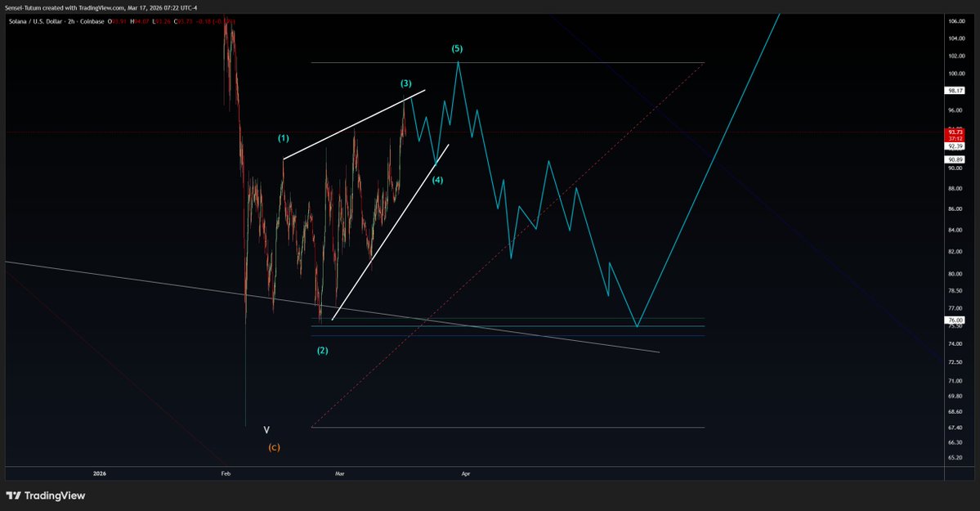Viewport: 980px width, 511px height.
Task: Click the 72.50 price axis label
Action: click(956, 363)
